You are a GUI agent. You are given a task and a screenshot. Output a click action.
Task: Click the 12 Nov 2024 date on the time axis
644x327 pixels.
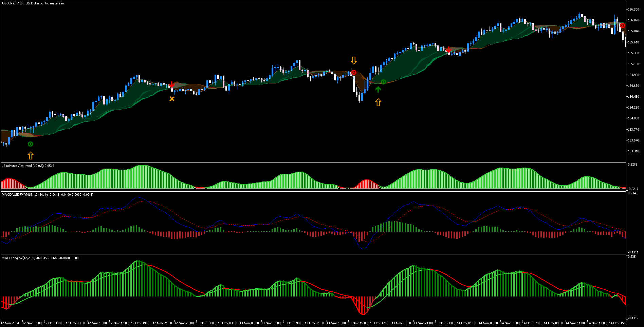10,323
